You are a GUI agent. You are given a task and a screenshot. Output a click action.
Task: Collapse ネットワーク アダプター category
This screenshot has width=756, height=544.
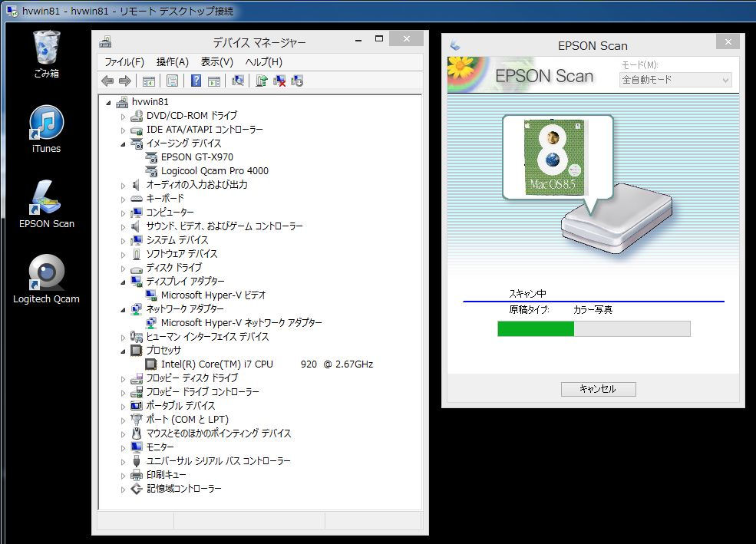click(x=123, y=310)
